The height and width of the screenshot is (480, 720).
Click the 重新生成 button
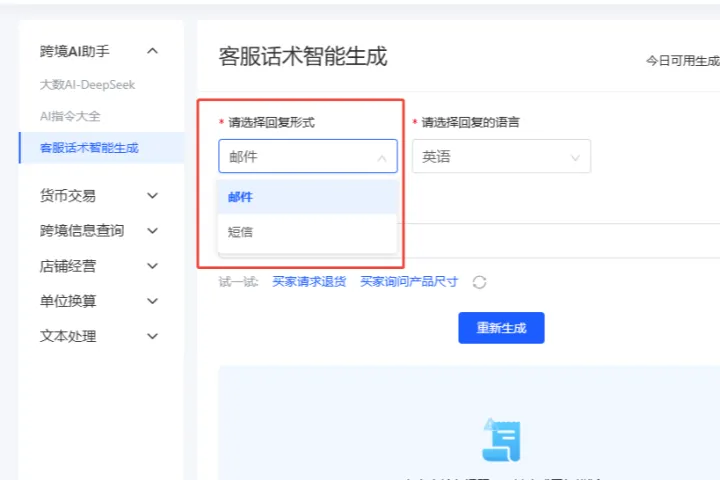(x=501, y=328)
